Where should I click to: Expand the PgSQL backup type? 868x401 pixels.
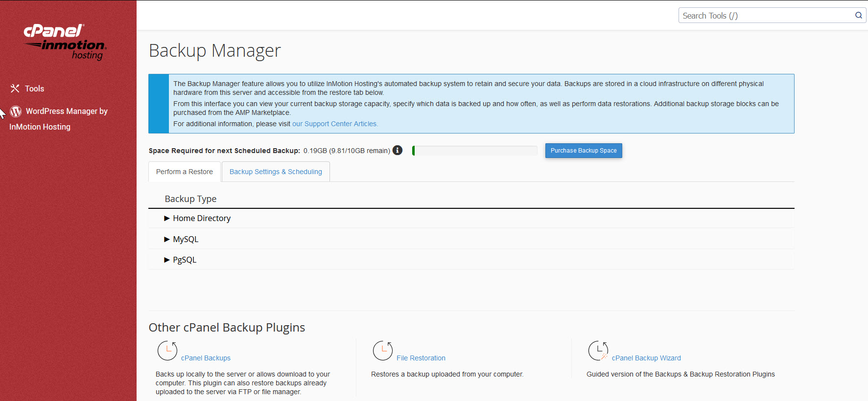pyautogui.click(x=184, y=260)
